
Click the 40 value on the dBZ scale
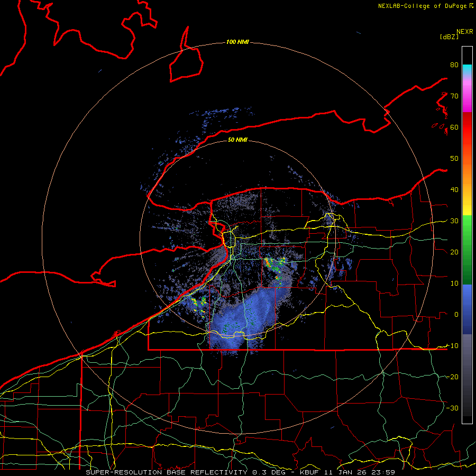(454, 190)
